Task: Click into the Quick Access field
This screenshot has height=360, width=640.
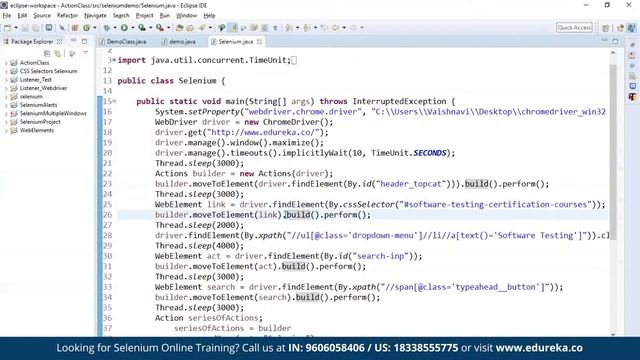Action: 574,27
